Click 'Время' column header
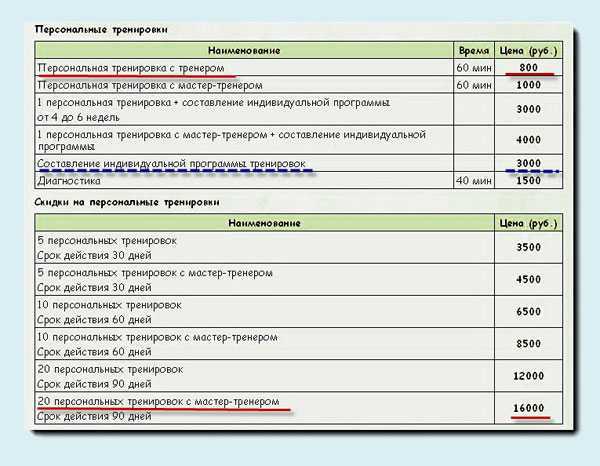Viewport: 600px width, 466px height. (474, 51)
